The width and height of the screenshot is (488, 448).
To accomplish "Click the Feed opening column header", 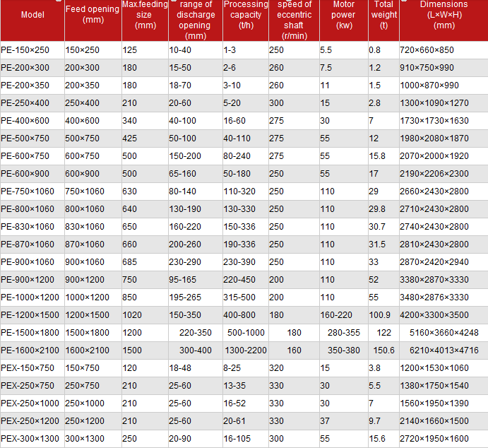I will pyautogui.click(x=92, y=15).
